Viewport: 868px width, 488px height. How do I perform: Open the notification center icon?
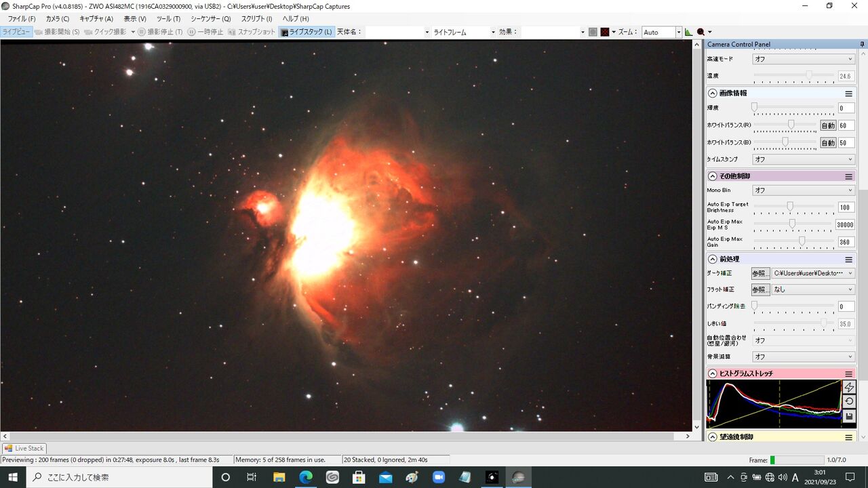coord(850,477)
